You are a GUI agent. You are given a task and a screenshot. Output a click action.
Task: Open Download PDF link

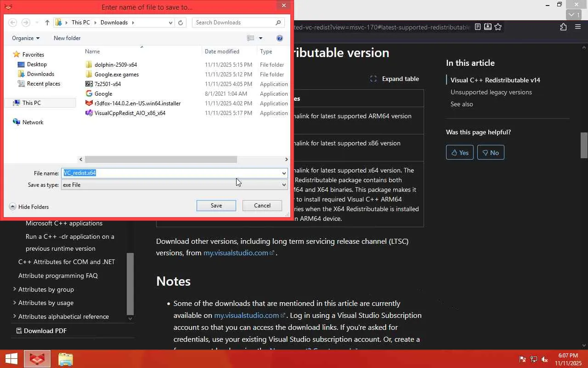pyautogui.click(x=41, y=331)
